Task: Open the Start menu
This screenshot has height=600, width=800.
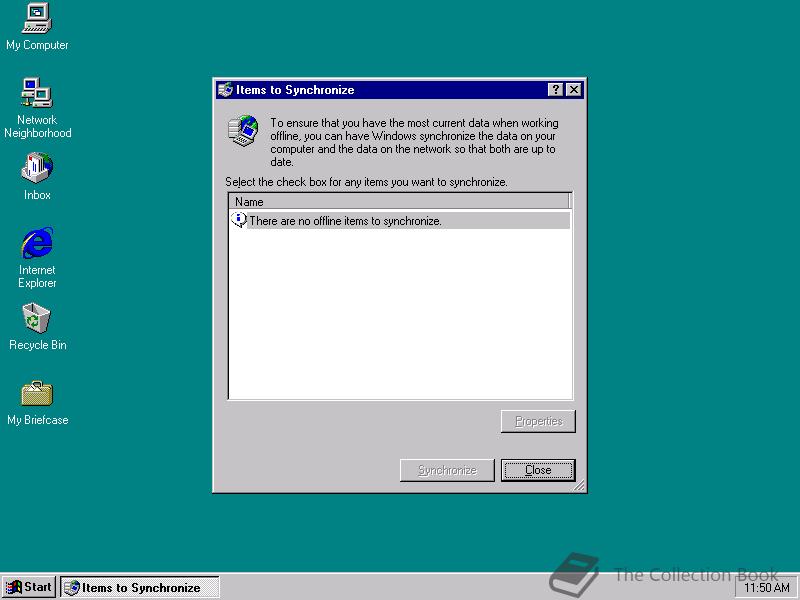Action: (x=29, y=587)
